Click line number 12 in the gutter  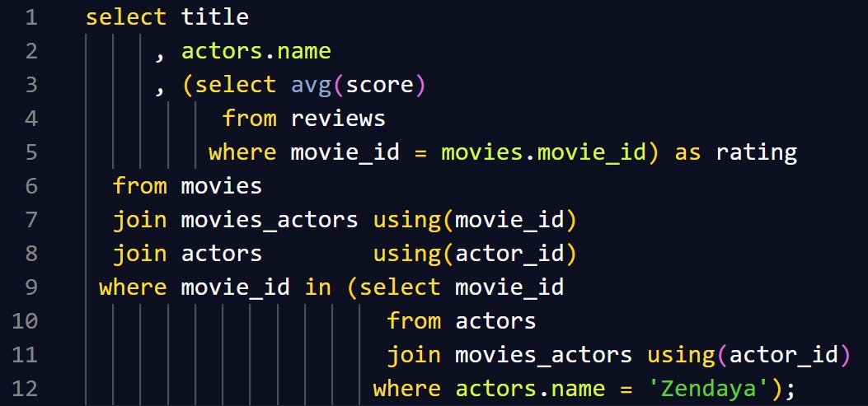pos(25,389)
